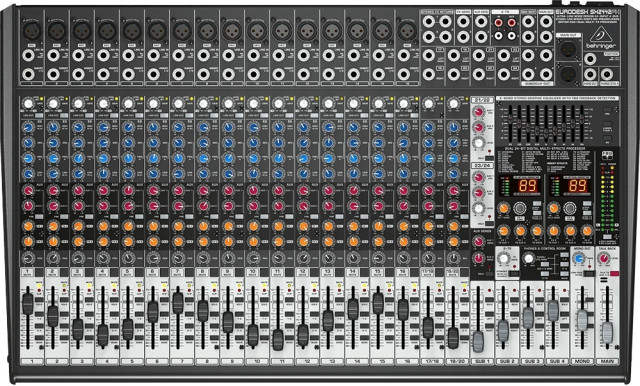
Task: Click the channel 8 XLR mic input
Action: click(x=207, y=31)
